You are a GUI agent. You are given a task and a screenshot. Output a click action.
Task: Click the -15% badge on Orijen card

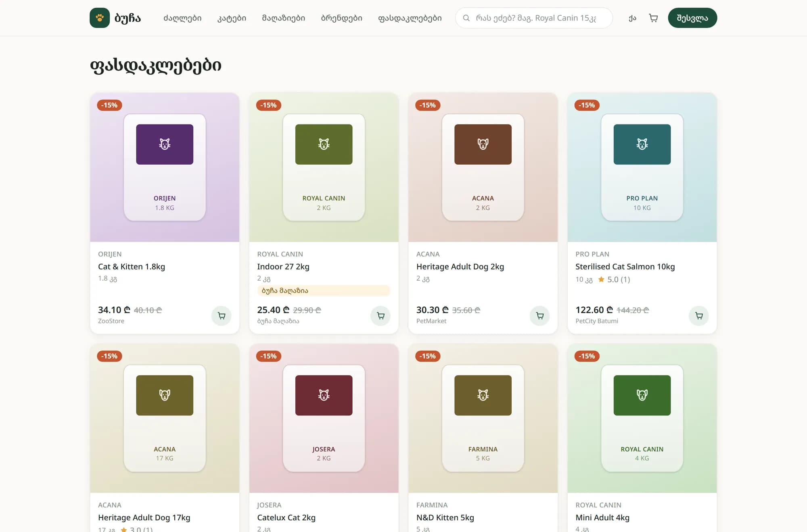point(109,105)
